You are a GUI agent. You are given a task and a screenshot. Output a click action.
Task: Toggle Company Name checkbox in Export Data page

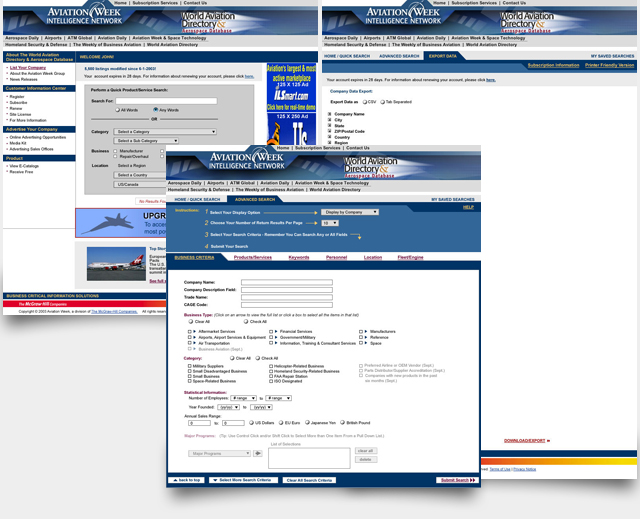(x=329, y=114)
